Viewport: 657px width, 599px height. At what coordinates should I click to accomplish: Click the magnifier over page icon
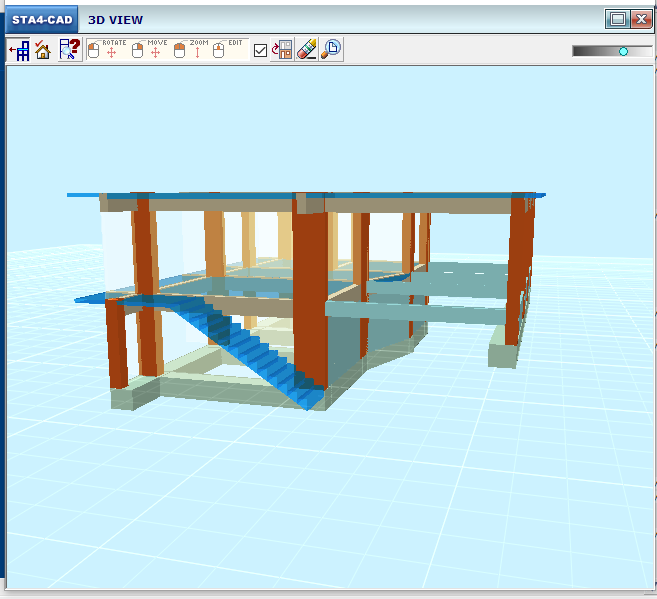pos(331,50)
